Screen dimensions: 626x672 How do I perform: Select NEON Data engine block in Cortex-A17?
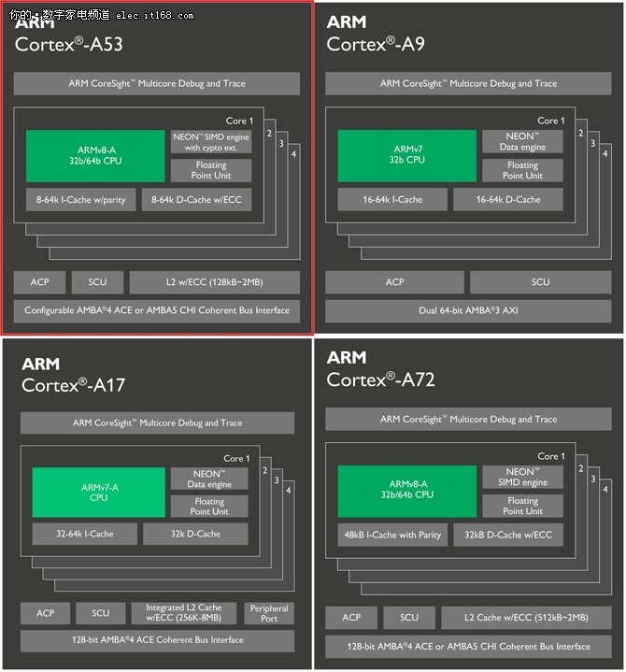(x=209, y=479)
